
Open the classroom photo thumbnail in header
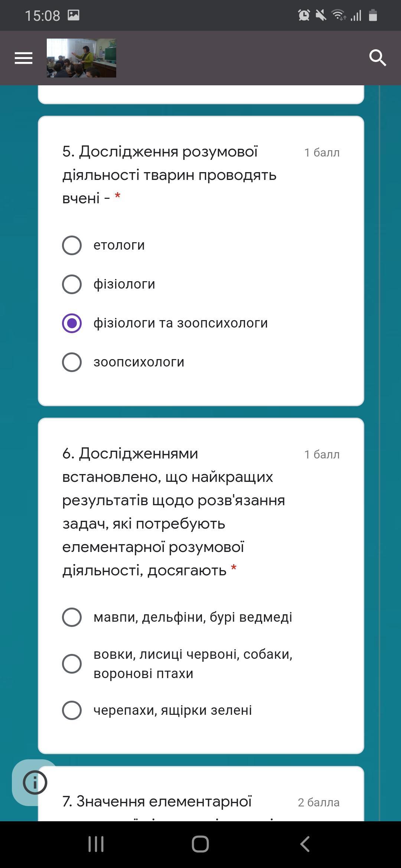tap(81, 58)
